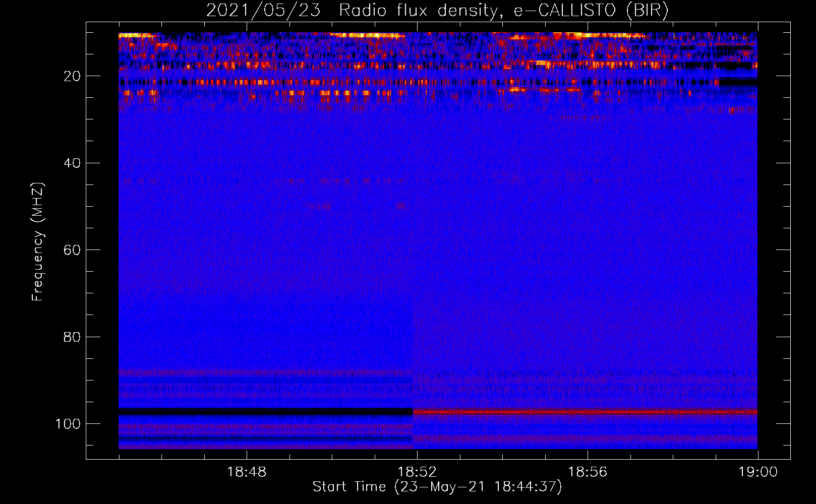Viewport: 816px width, 504px height.
Task: Click the 18:52 time tick label
Action: [417, 472]
